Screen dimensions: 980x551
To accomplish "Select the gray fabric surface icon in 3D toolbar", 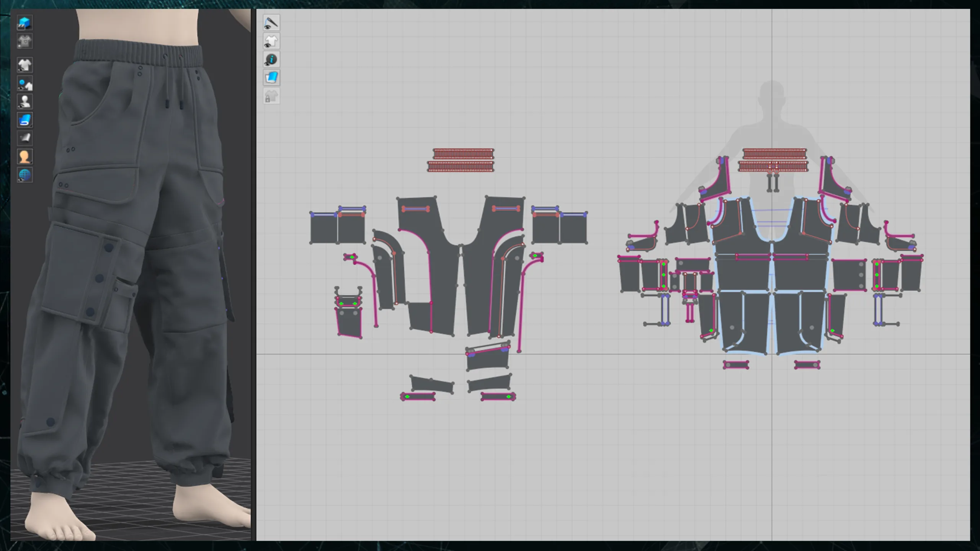I will [25, 138].
